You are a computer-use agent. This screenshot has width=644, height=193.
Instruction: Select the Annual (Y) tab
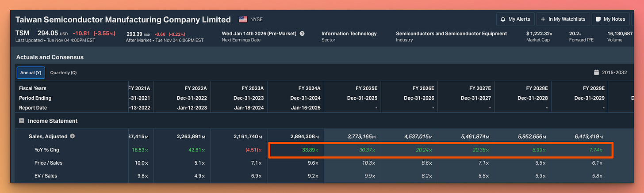(31, 72)
